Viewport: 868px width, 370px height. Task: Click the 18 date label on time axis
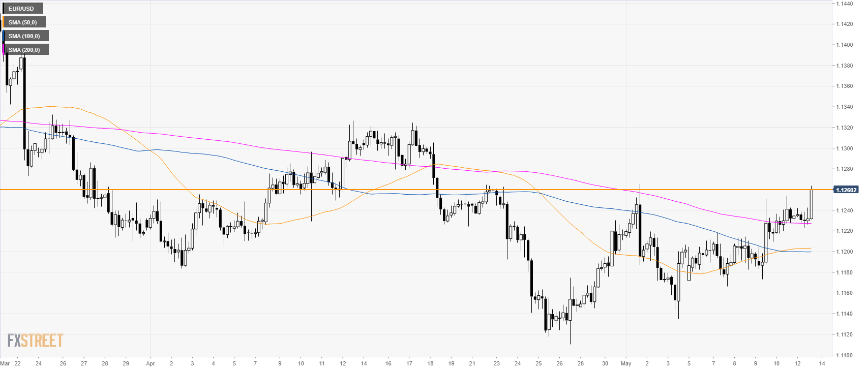tap(430, 363)
